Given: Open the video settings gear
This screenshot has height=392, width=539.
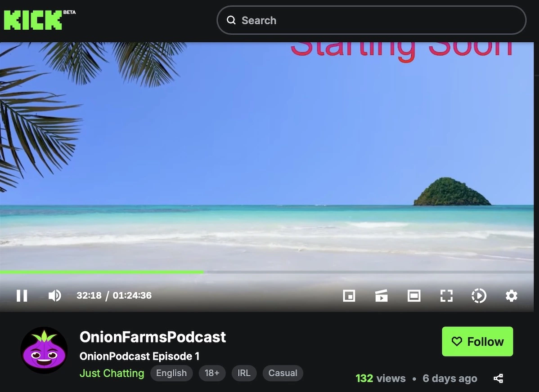Looking at the screenshot, I should coord(511,295).
